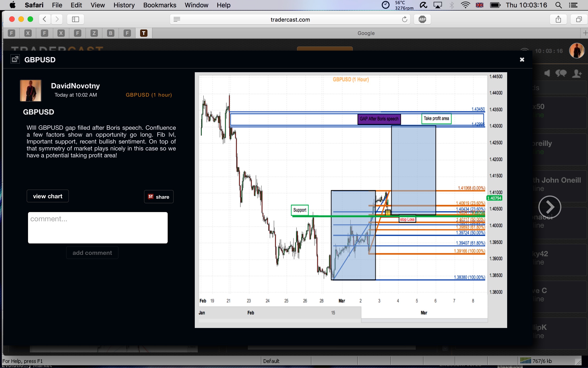The height and width of the screenshot is (368, 588).
Task: Open the File menu
Action: [57, 5]
